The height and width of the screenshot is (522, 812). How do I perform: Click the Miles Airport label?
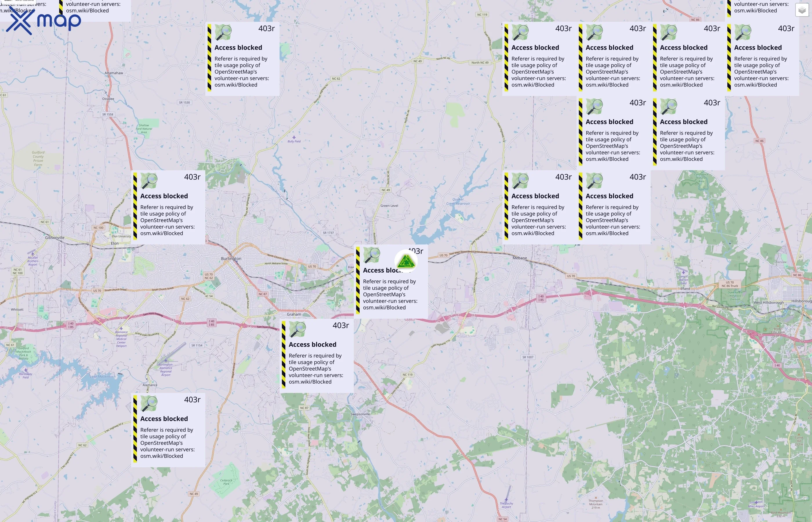756,506
